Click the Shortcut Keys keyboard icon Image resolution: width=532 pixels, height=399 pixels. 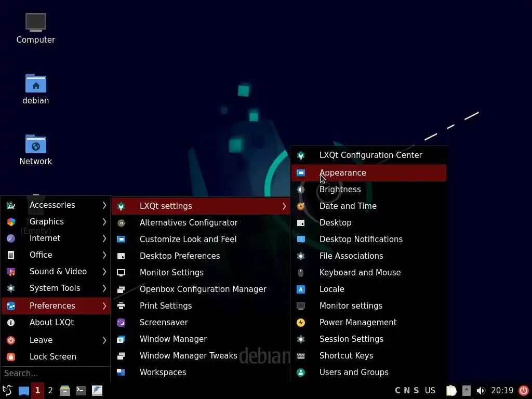[x=301, y=356]
